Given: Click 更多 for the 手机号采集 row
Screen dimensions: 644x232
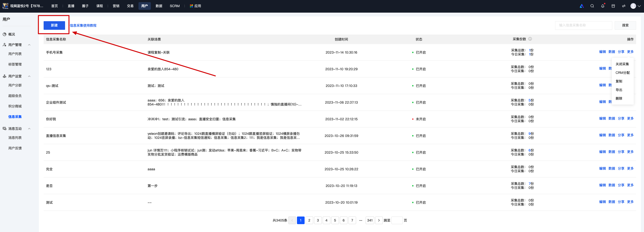Looking at the screenshot, I should point(630,52).
